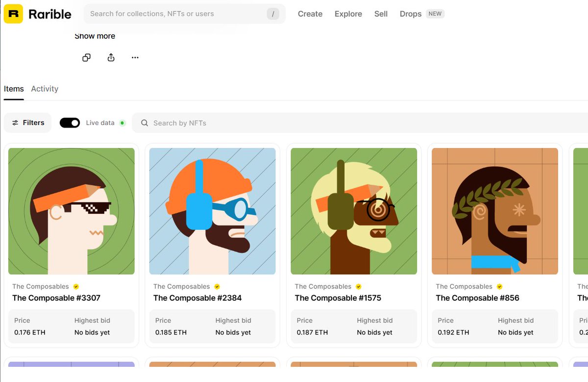Toggle the Live data switch

tap(70, 123)
